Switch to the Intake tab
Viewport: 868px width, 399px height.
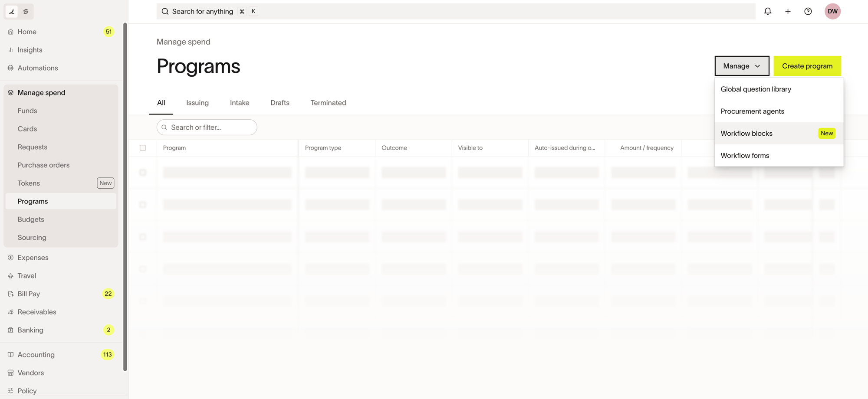click(240, 103)
